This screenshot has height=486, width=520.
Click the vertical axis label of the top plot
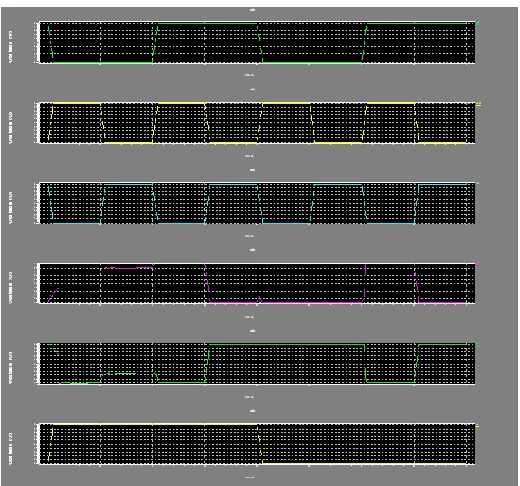[11, 47]
